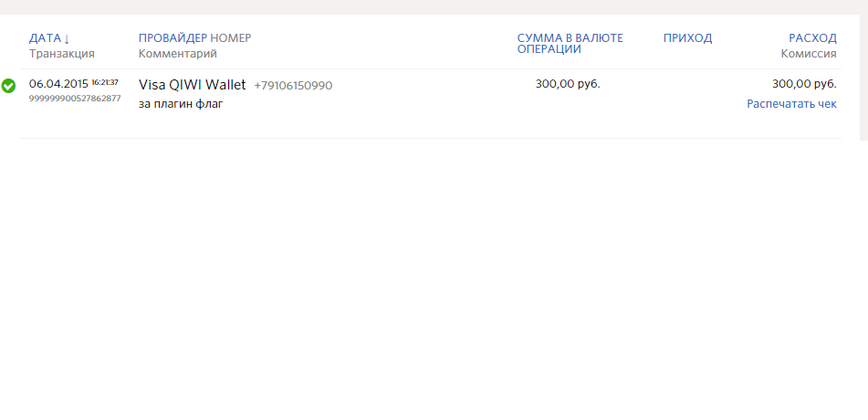Sort by ПРОВАЙДЕР column header

[x=173, y=38]
